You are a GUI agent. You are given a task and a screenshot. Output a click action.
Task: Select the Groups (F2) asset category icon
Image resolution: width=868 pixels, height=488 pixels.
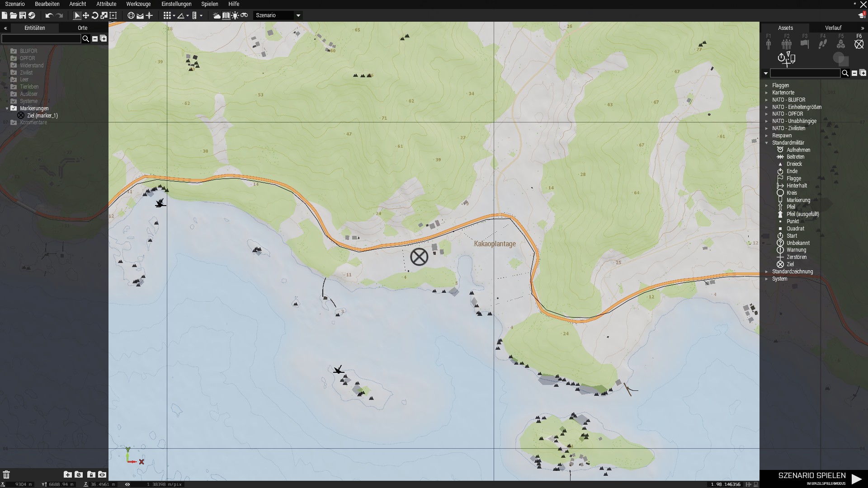787,44
